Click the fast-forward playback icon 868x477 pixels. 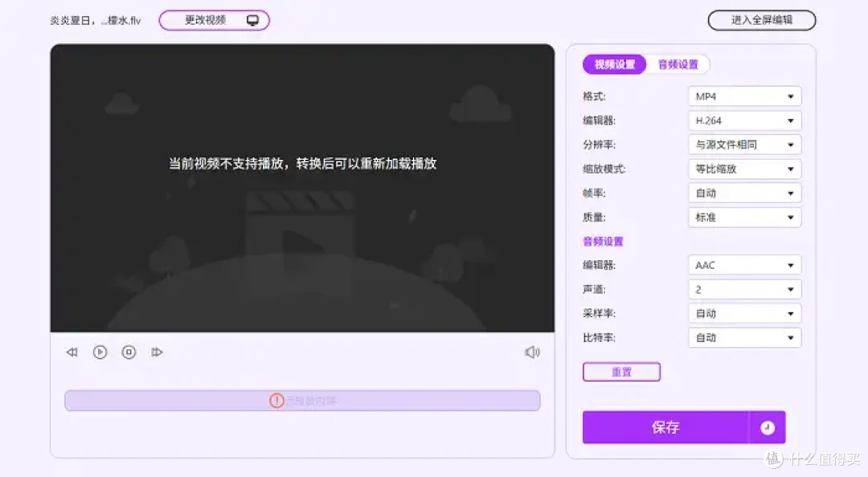tap(158, 352)
